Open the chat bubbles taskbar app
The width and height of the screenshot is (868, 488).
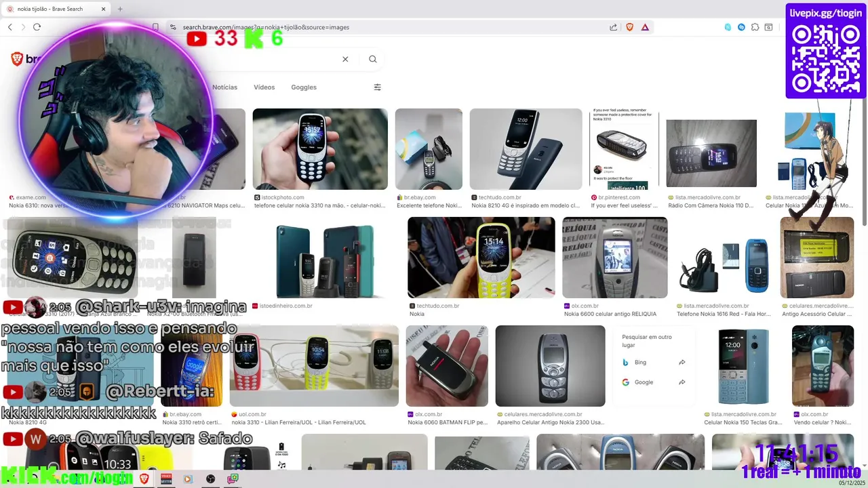tap(233, 479)
